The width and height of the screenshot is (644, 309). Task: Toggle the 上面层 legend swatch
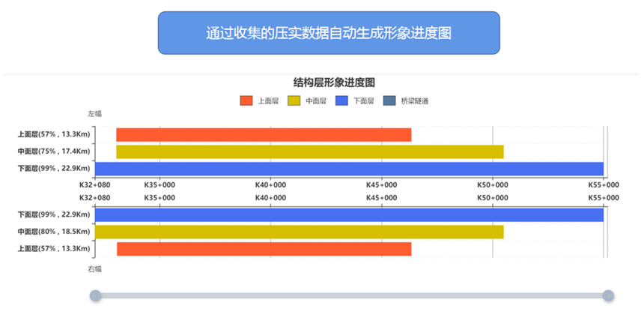click(x=246, y=100)
